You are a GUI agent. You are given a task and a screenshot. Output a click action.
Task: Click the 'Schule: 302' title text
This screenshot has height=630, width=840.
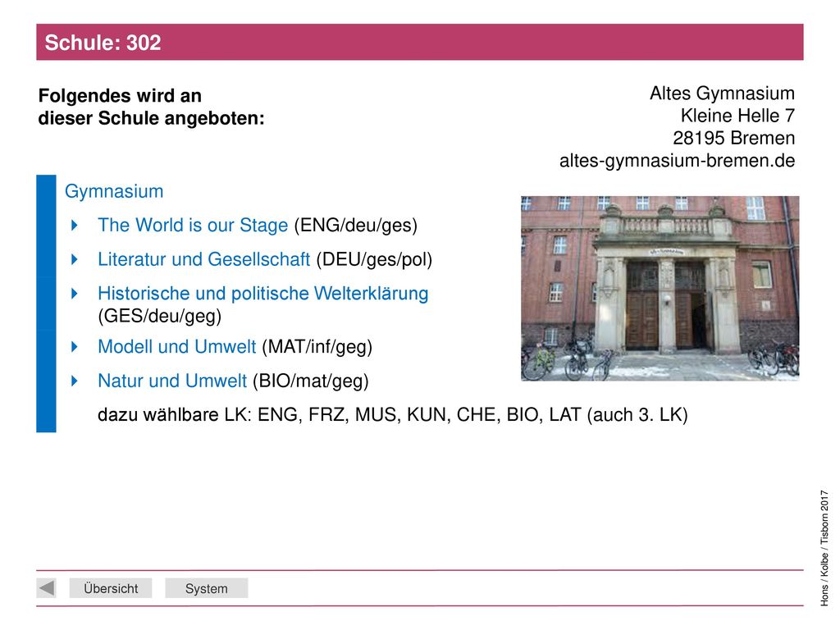(x=103, y=43)
